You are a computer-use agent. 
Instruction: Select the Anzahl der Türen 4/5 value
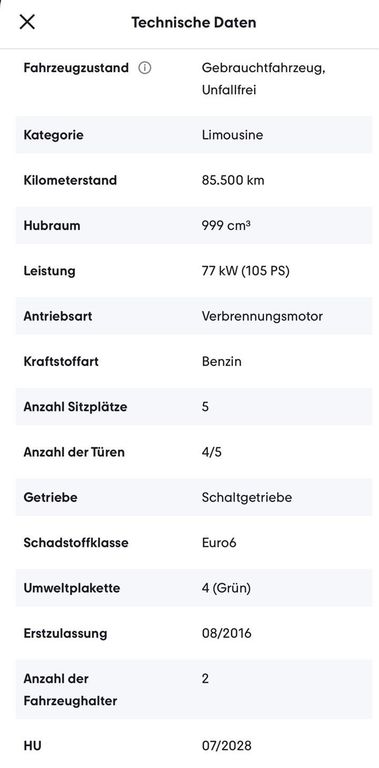click(x=212, y=452)
